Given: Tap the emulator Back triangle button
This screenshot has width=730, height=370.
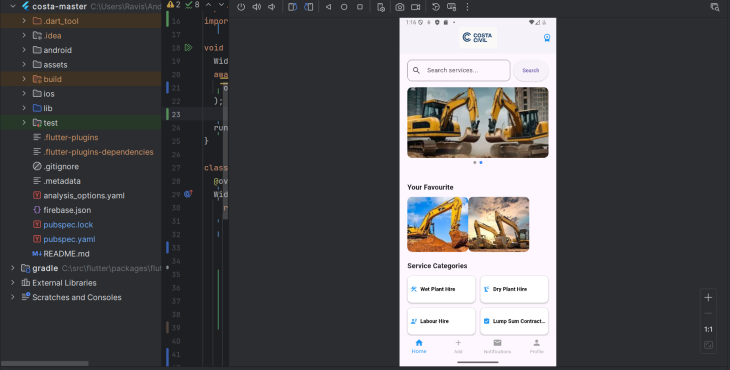Looking at the screenshot, I should [328, 7].
